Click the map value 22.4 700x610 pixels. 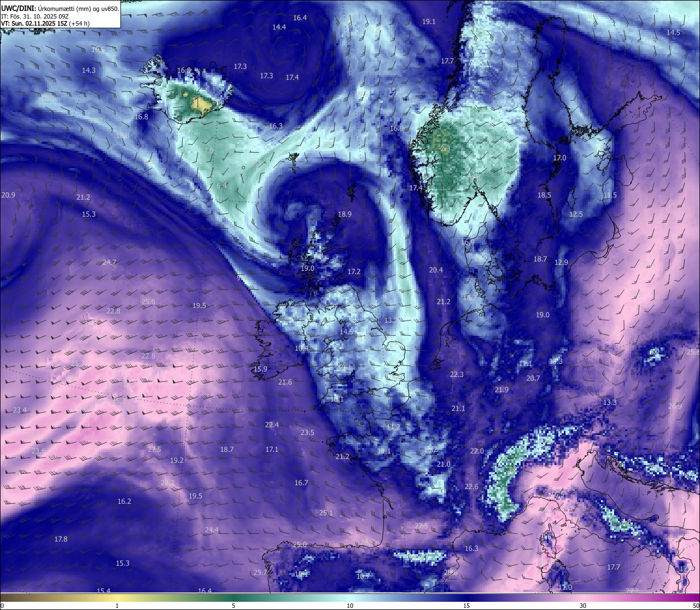click(x=272, y=425)
